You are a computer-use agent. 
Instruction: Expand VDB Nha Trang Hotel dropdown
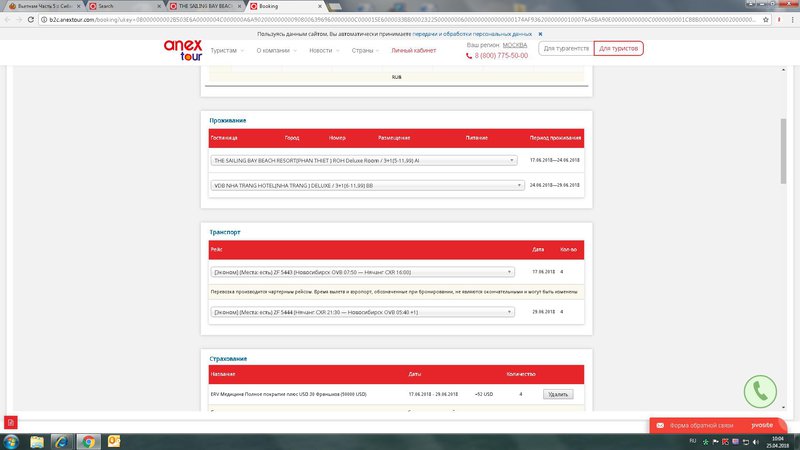(520, 185)
